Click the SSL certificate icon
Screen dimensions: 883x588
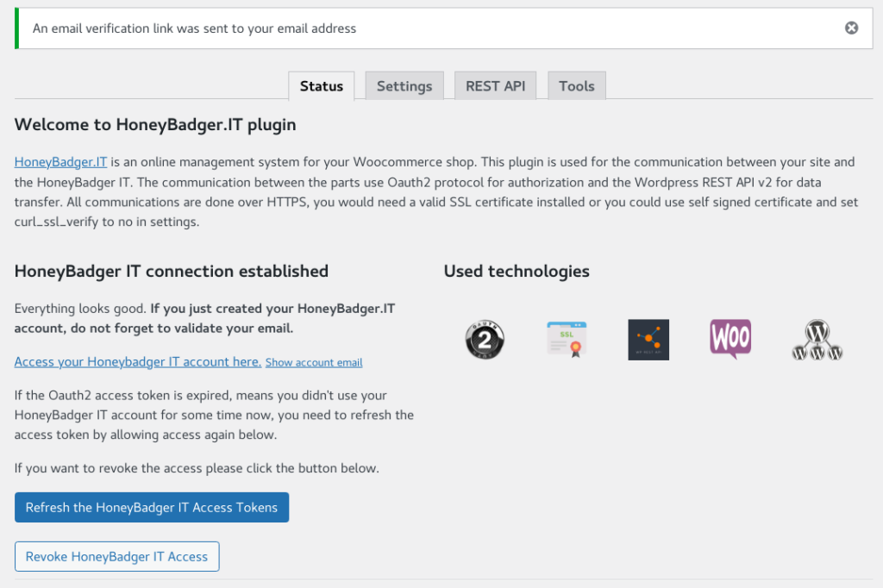click(x=567, y=340)
